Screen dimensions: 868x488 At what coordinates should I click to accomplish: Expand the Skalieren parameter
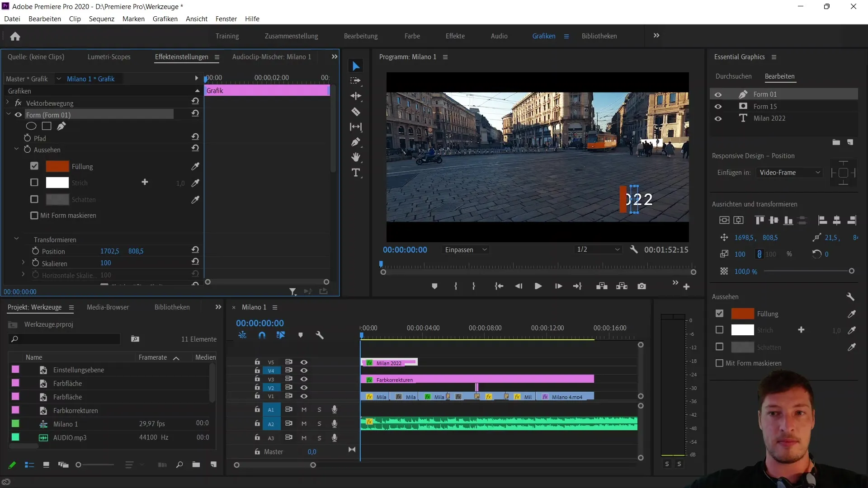click(x=23, y=262)
